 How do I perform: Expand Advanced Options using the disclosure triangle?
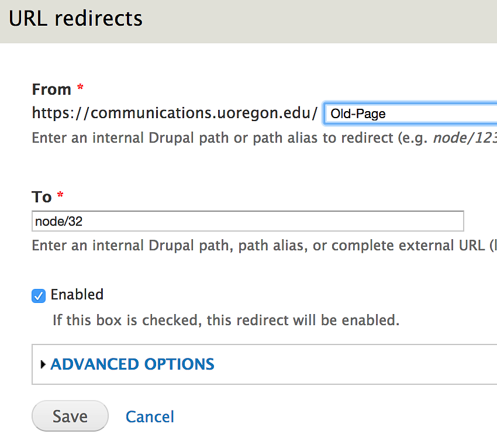[43, 364]
